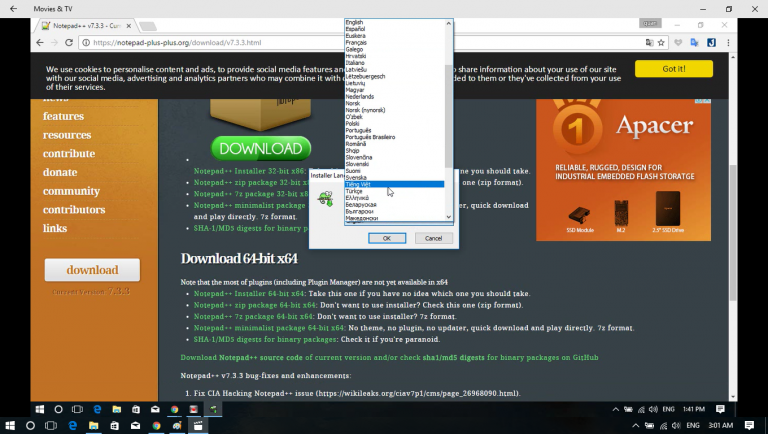
Task: Close the Notepad++ v7.3.3 browser tab
Action: 129,26
